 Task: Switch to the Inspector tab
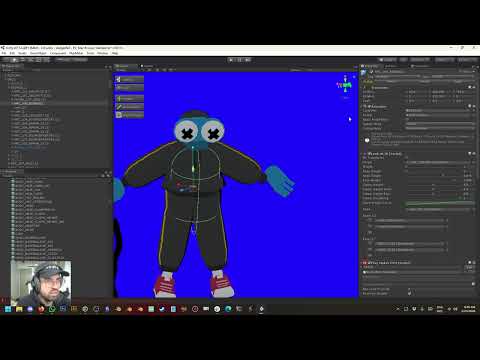coord(371,66)
